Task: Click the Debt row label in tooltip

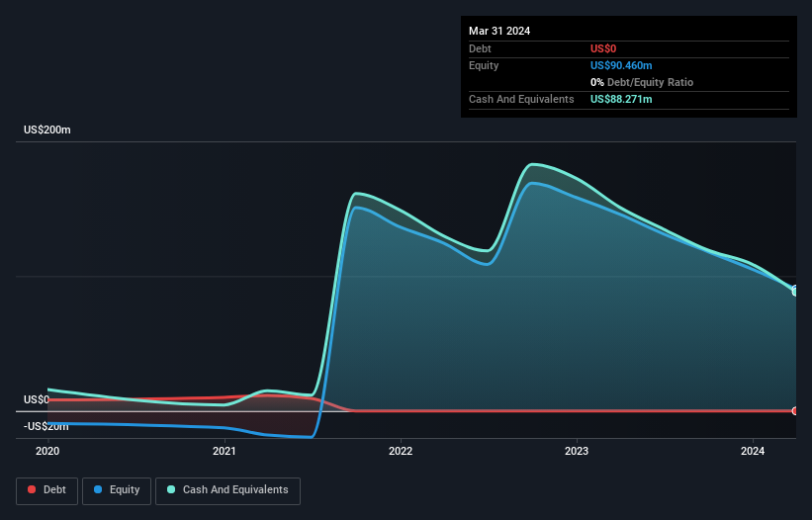Action: click(480, 48)
